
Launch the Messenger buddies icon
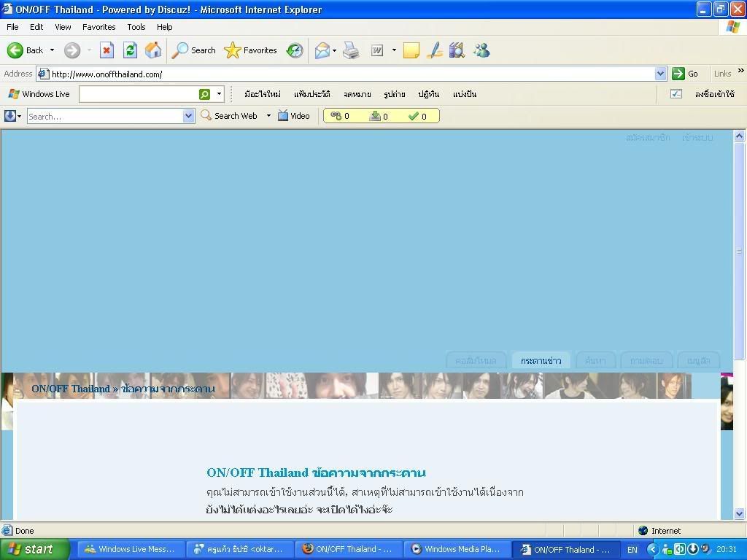coord(481,50)
